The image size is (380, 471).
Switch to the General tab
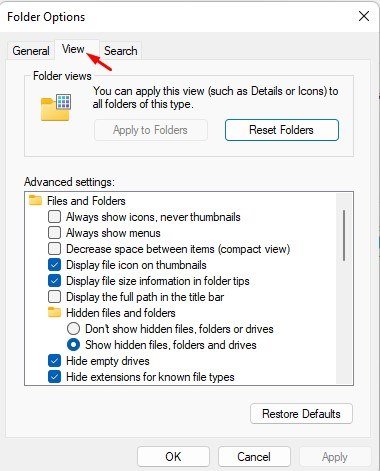[31, 51]
